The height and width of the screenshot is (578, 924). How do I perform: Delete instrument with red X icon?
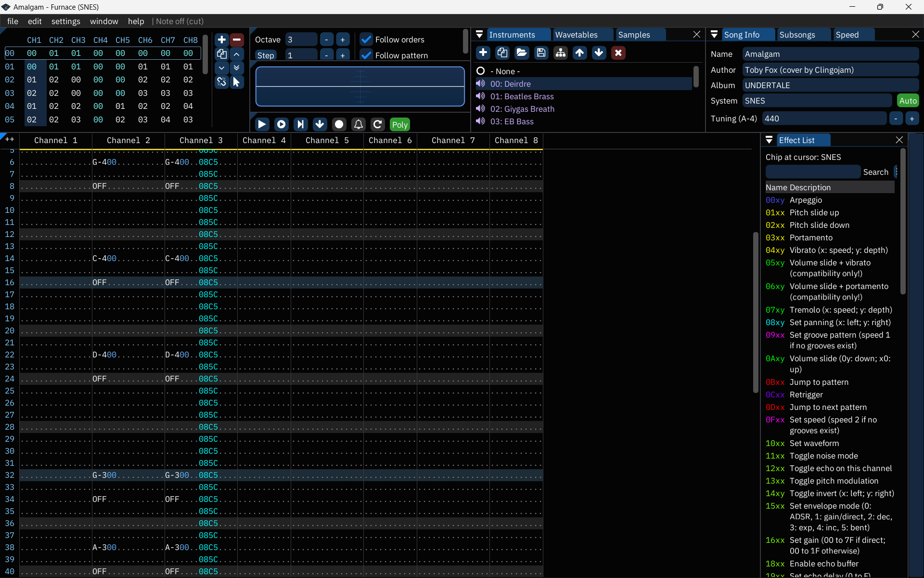618,53
